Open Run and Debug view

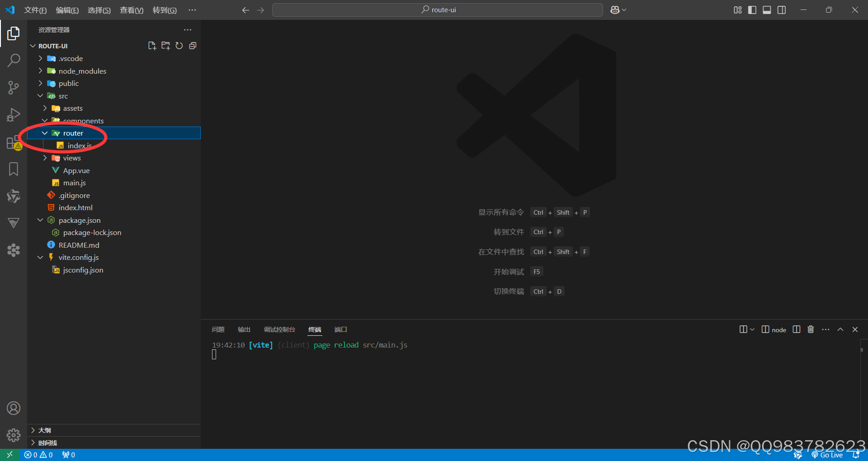coord(14,115)
